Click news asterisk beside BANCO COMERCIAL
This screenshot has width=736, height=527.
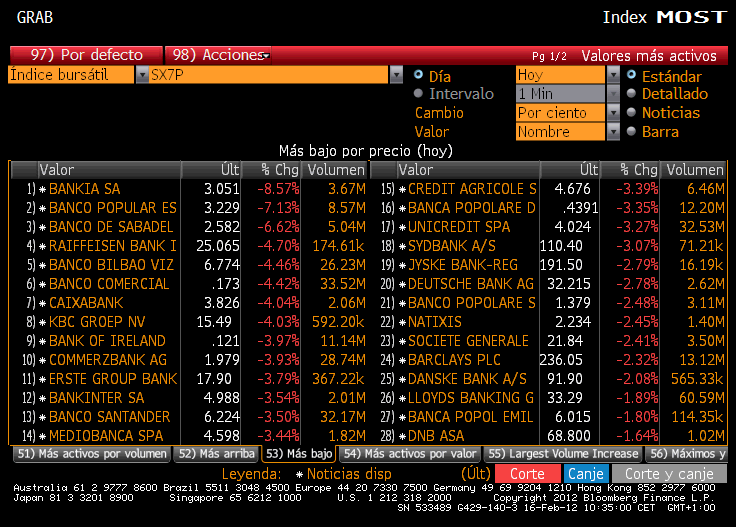tap(42, 284)
